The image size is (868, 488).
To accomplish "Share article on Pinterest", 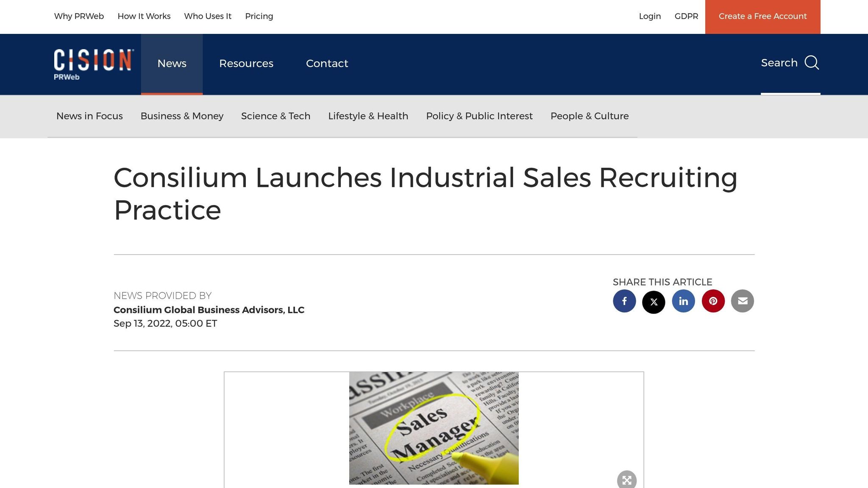I will pos(713,301).
